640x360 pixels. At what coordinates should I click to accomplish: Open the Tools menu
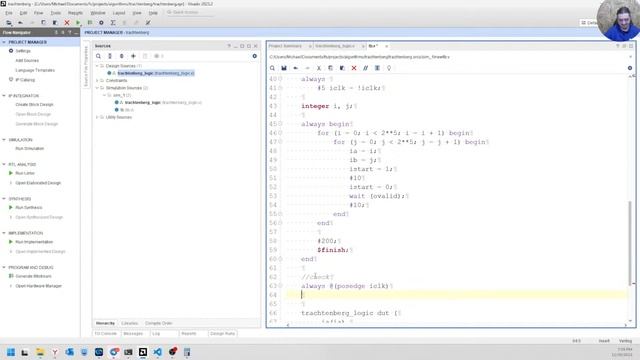click(x=56, y=13)
